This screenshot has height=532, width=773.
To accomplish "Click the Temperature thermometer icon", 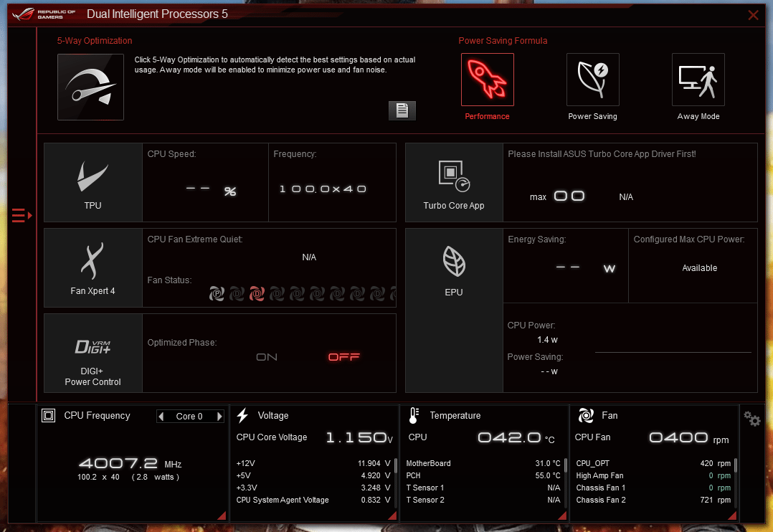I will [414, 416].
